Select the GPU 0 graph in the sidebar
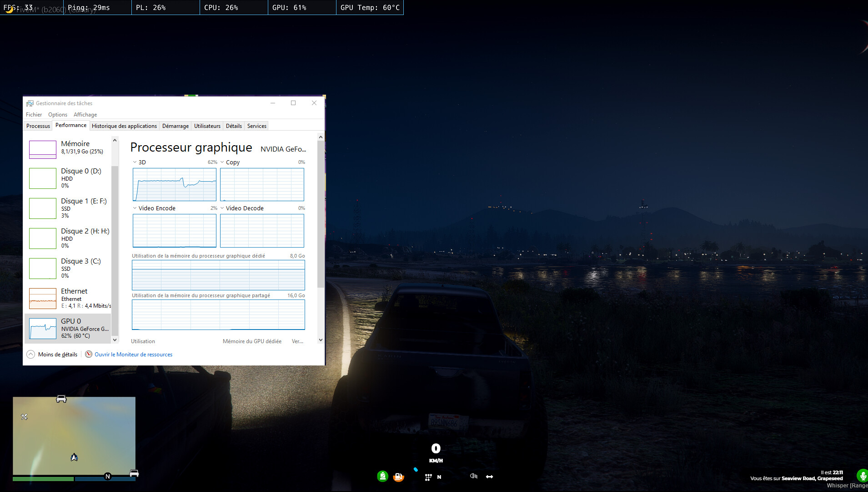The width and height of the screenshot is (868, 492). click(68, 329)
